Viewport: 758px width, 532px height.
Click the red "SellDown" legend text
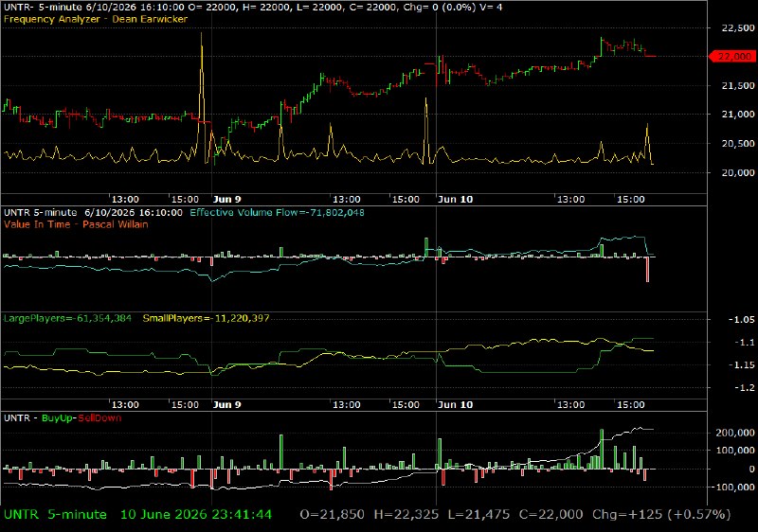point(99,418)
